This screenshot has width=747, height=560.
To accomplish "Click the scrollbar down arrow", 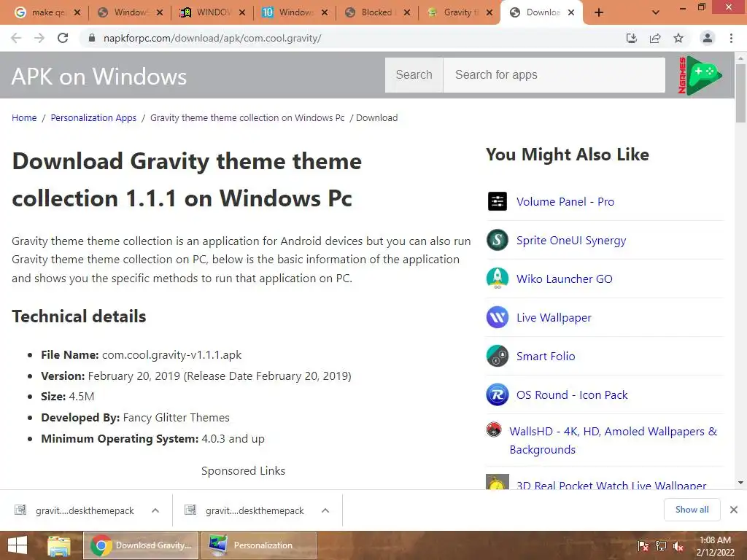I will pos(740,483).
